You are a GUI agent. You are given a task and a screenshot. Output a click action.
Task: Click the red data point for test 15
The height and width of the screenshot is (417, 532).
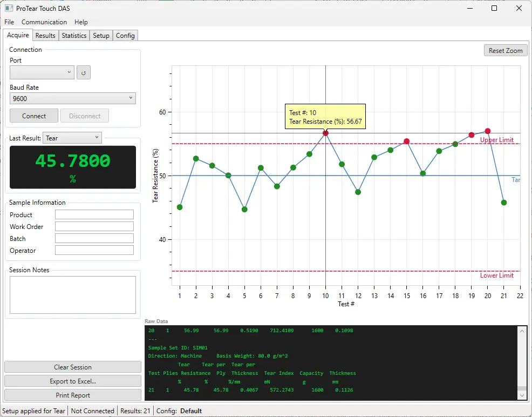[x=406, y=142]
